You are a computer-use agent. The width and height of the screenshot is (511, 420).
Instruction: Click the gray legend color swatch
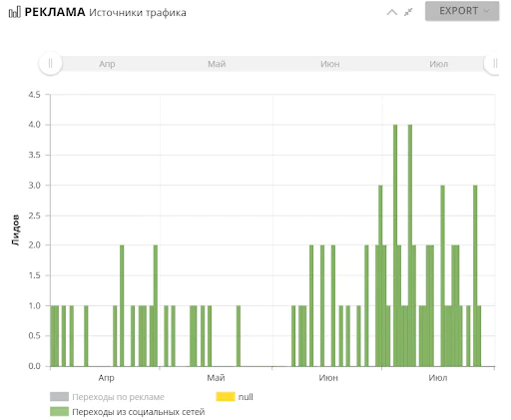[59, 396]
